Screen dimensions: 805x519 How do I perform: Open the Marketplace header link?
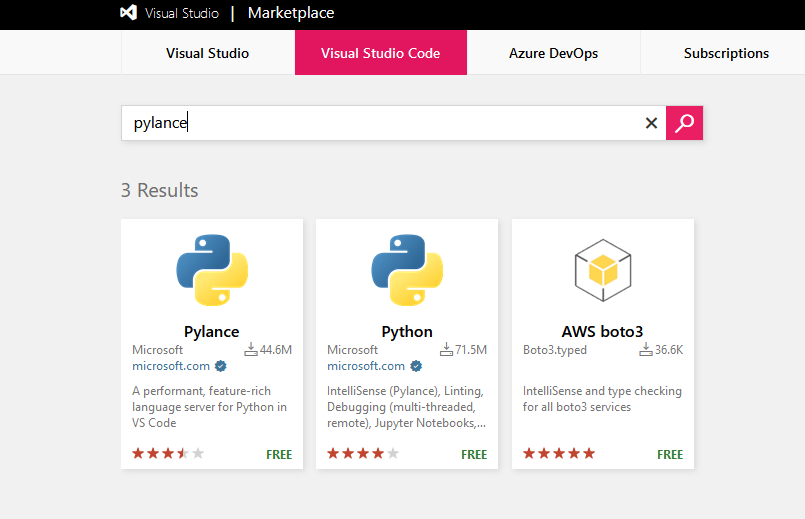tap(291, 13)
